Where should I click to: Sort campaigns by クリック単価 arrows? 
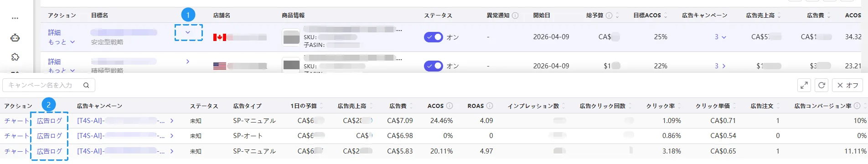(734, 106)
